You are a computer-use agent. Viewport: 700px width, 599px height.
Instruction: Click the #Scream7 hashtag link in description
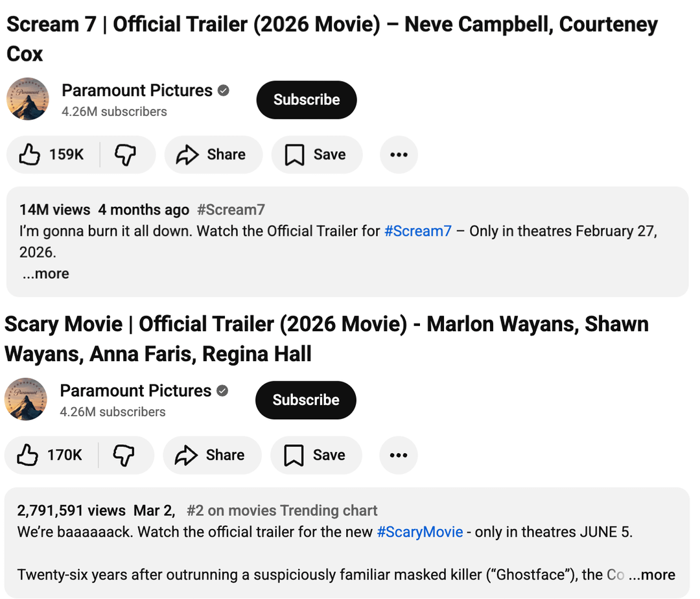point(417,231)
